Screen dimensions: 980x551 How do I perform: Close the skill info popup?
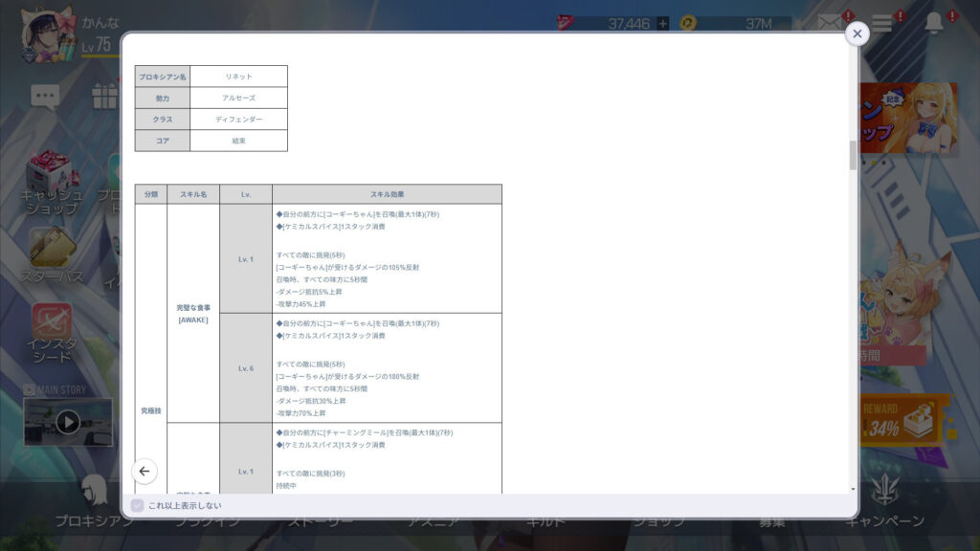coord(857,33)
